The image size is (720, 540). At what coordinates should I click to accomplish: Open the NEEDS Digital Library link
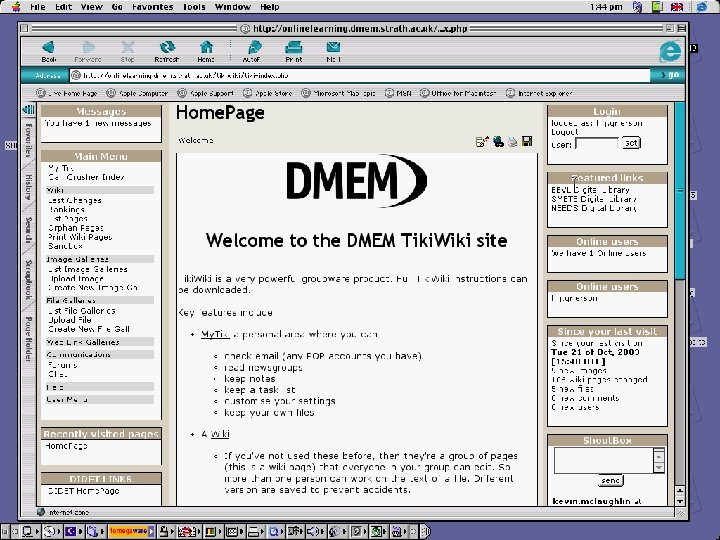pos(594,208)
